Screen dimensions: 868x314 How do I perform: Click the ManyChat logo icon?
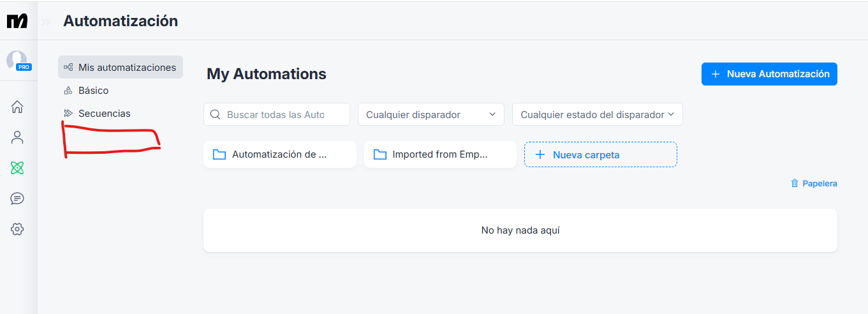[x=17, y=21]
